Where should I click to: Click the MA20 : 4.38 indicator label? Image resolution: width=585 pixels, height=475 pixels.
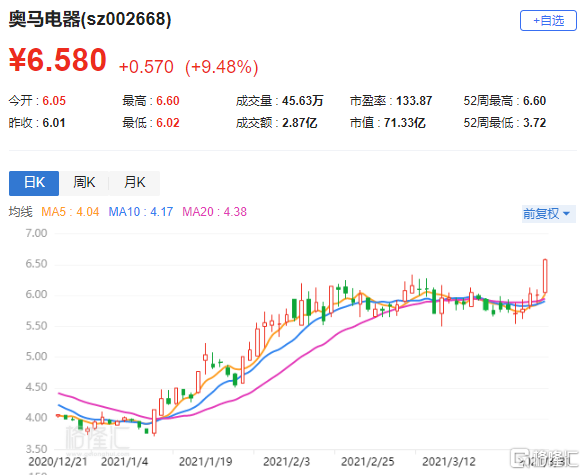pyautogui.click(x=215, y=212)
